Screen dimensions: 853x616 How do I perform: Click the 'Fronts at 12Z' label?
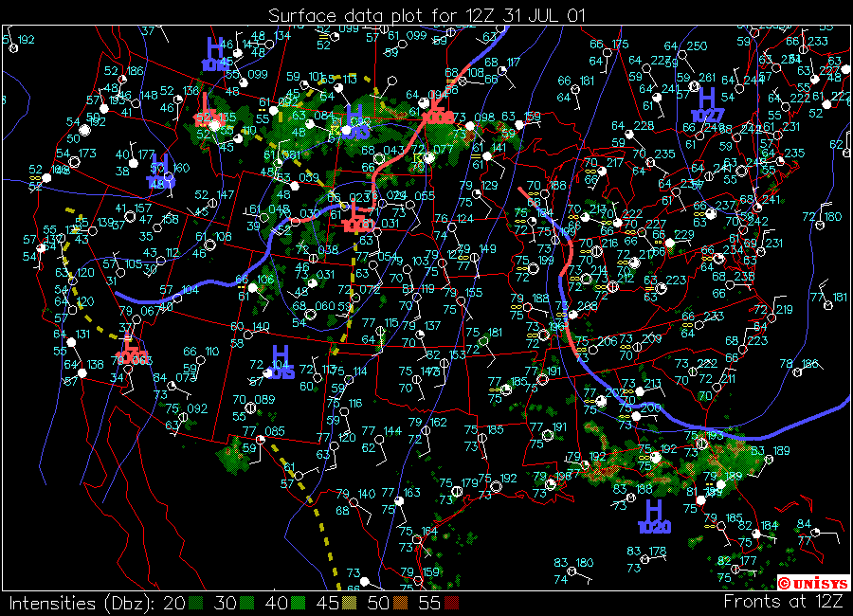(x=783, y=601)
